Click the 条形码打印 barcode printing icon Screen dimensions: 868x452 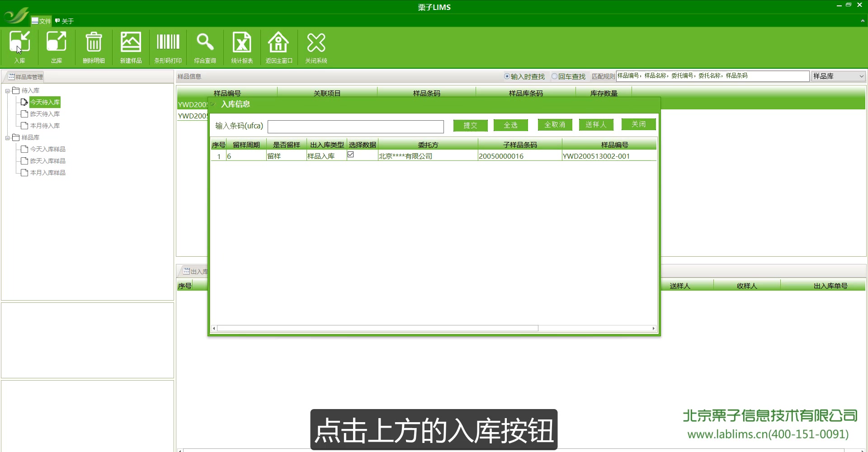[x=168, y=45]
